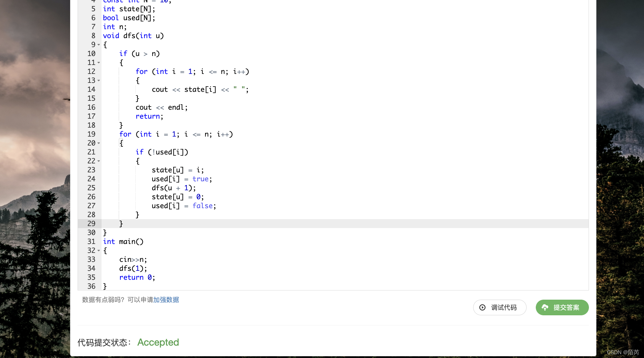Submit answer with 提交答案 button
The height and width of the screenshot is (358, 644).
click(x=562, y=307)
